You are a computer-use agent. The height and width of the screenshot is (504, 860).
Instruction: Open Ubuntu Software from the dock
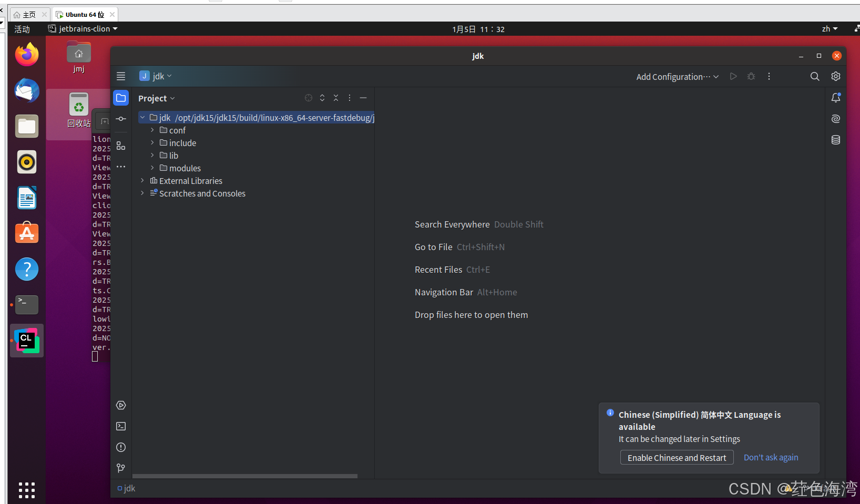point(27,233)
